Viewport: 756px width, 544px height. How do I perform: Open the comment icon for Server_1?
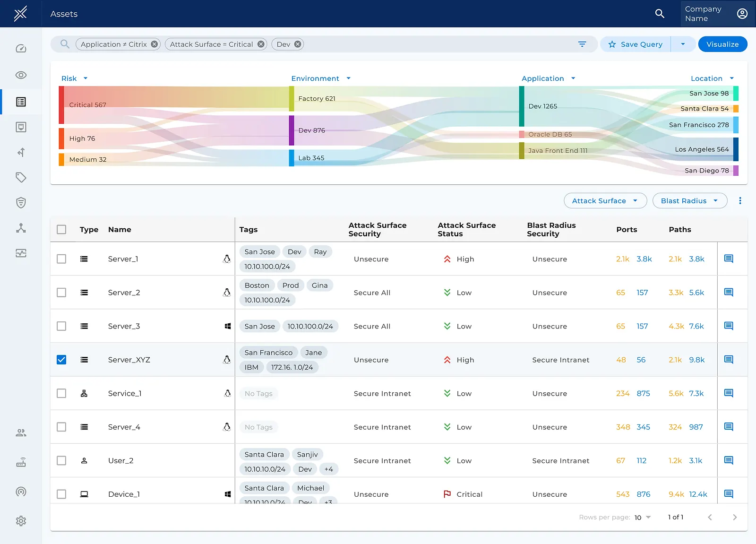pos(729,259)
